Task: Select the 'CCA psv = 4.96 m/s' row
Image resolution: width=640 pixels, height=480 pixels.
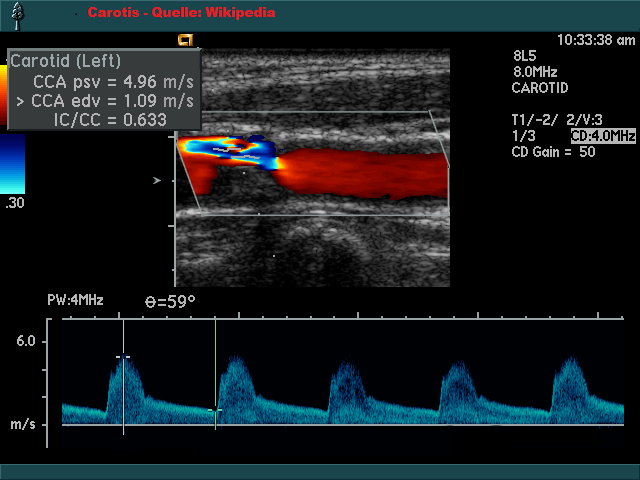Action: pyautogui.click(x=113, y=82)
